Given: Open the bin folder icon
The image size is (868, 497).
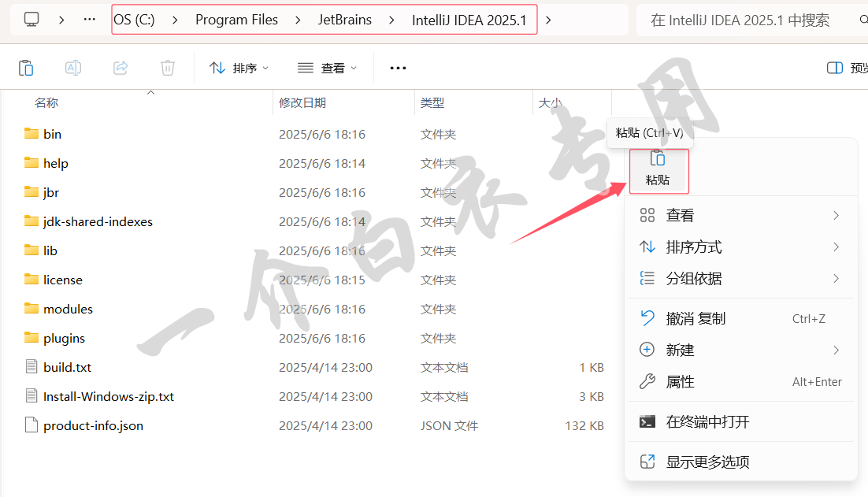Looking at the screenshot, I should 32,133.
